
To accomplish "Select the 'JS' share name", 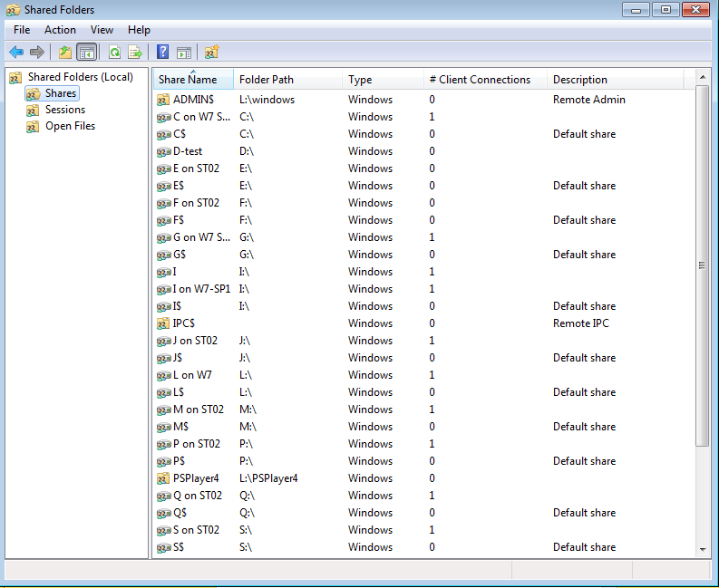I will [178, 359].
